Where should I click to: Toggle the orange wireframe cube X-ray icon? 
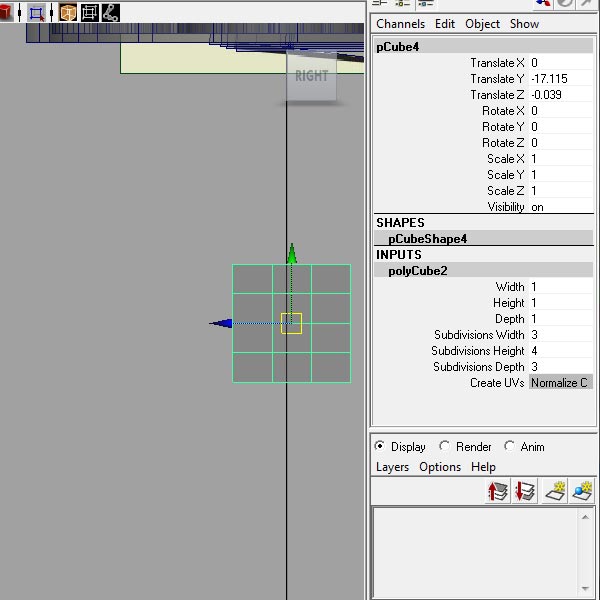coord(68,13)
